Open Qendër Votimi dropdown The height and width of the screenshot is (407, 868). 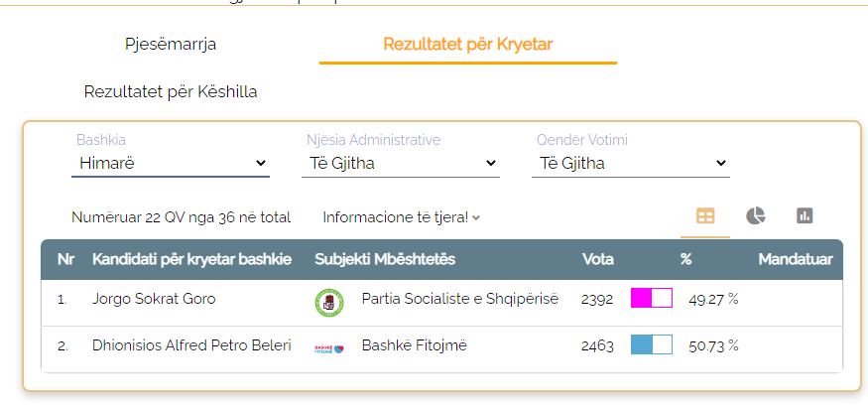click(631, 164)
